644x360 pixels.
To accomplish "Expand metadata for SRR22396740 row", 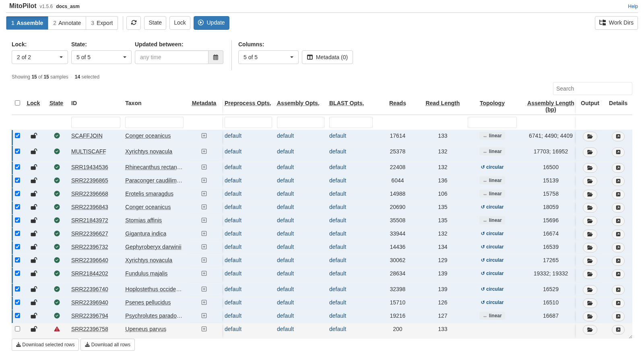I will pos(204,289).
